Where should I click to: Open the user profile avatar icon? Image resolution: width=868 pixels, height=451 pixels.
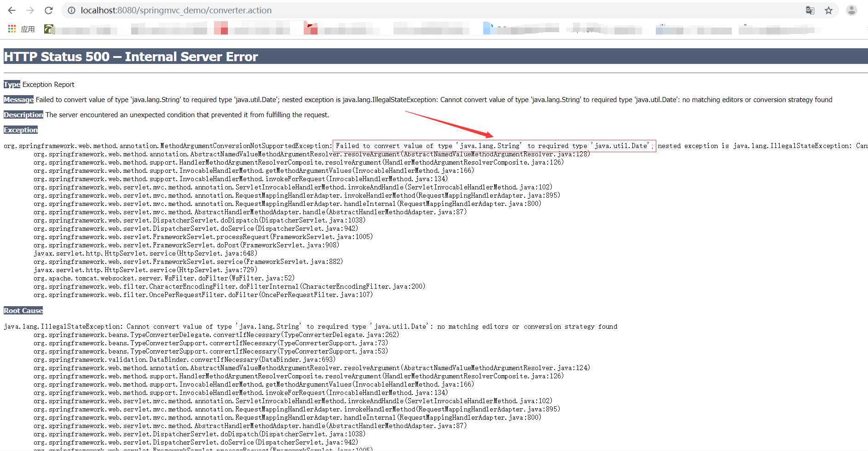tap(851, 10)
